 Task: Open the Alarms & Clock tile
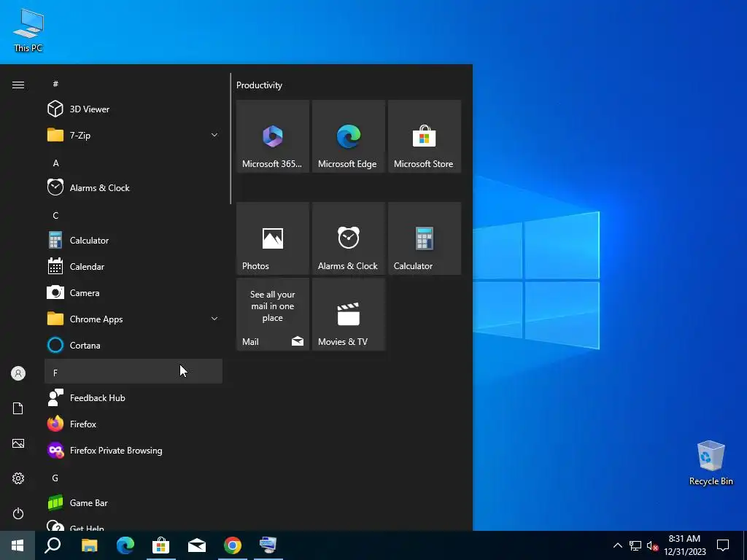(x=349, y=238)
